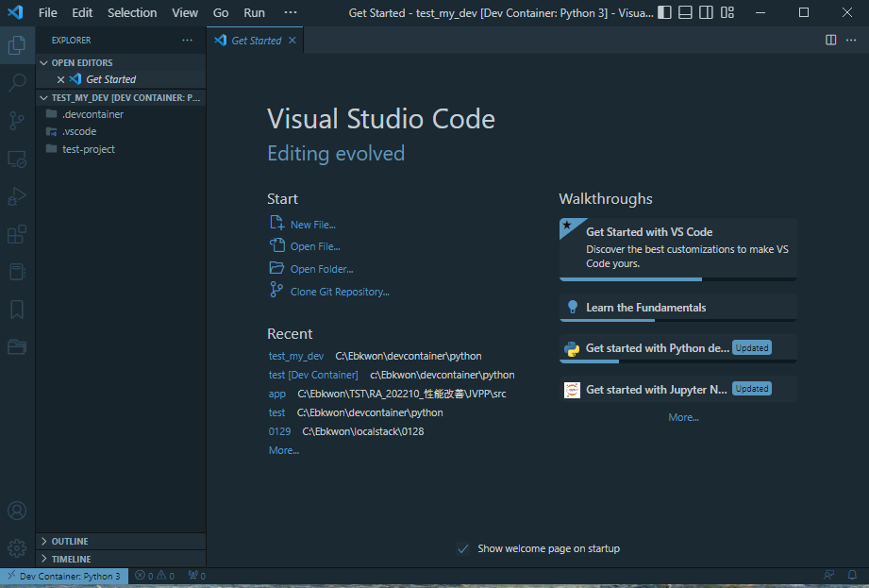This screenshot has height=588, width=869.
Task: Open Get started with Python development walkthrough
Action: tap(677, 348)
